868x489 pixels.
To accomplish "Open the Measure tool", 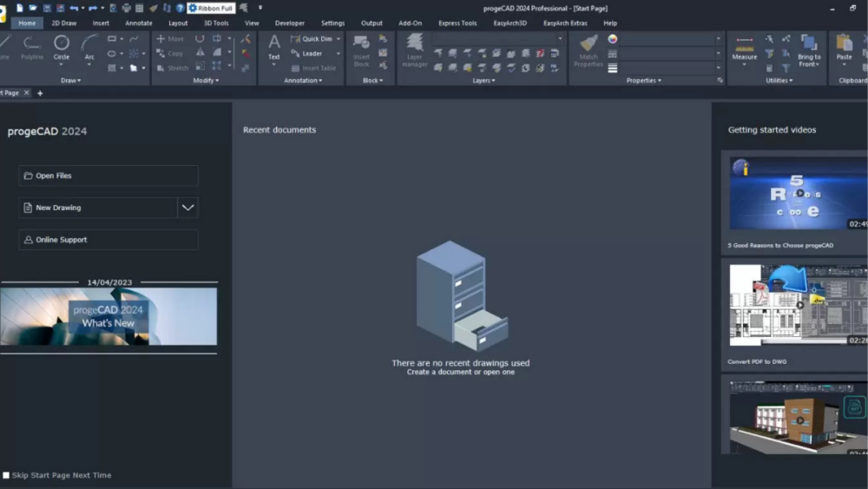I will point(744,48).
